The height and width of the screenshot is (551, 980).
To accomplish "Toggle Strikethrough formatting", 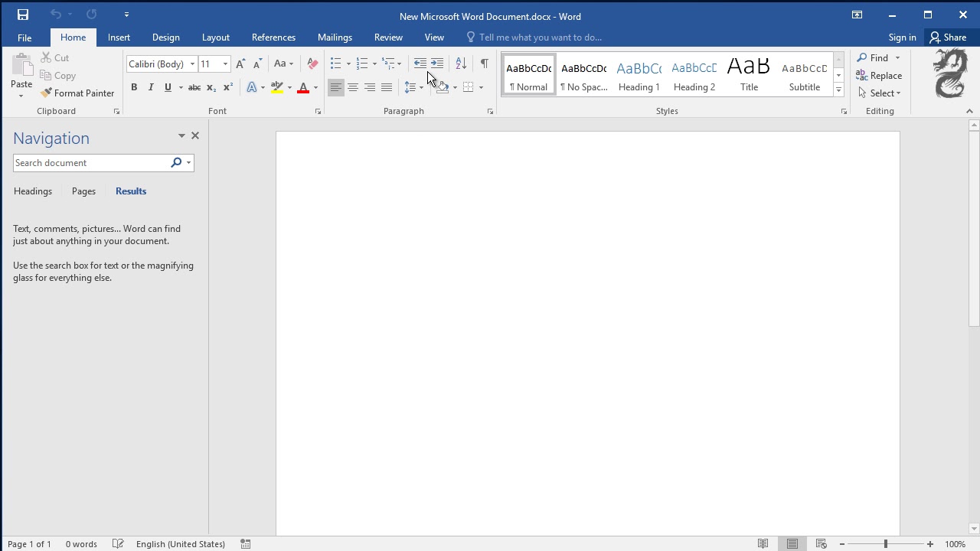I will click(x=194, y=87).
